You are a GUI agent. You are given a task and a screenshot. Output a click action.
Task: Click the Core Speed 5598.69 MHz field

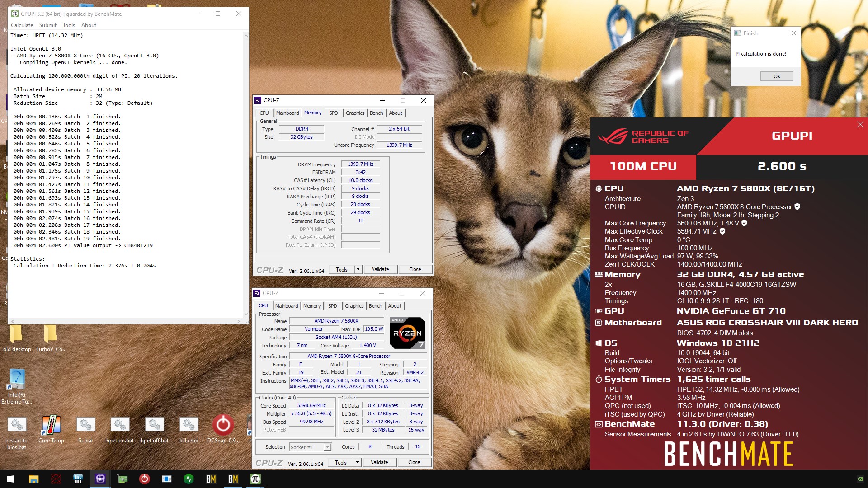tap(311, 405)
